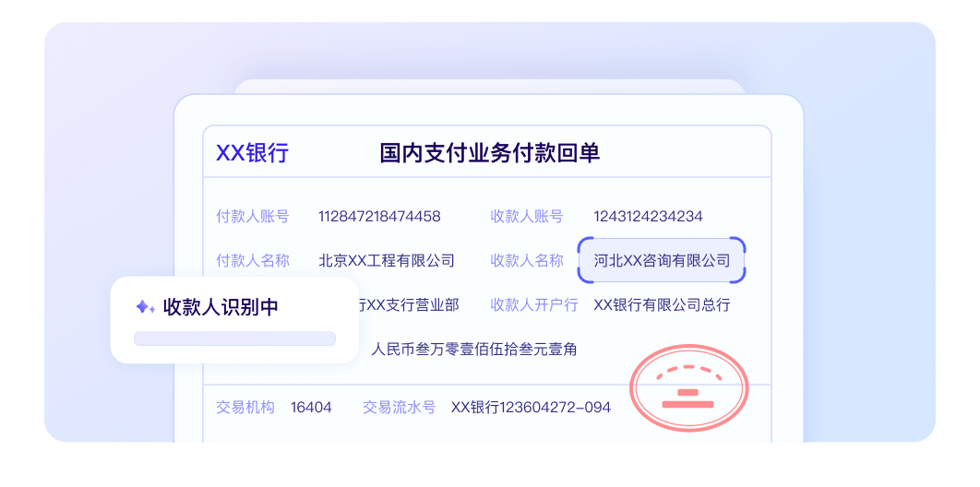Image resolution: width=980 pixels, height=487 pixels.
Task: Select the highlighted 河北XX咨询有限公司 field
Action: (x=662, y=260)
